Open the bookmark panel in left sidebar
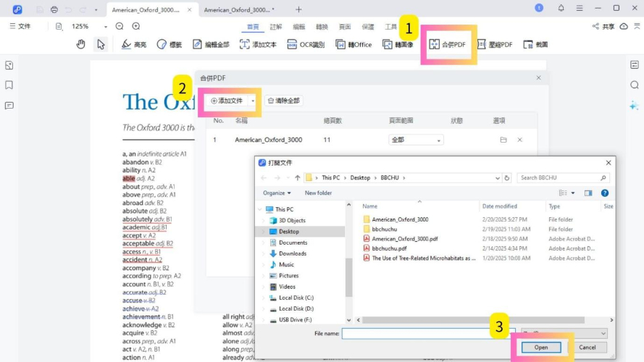 click(9, 85)
